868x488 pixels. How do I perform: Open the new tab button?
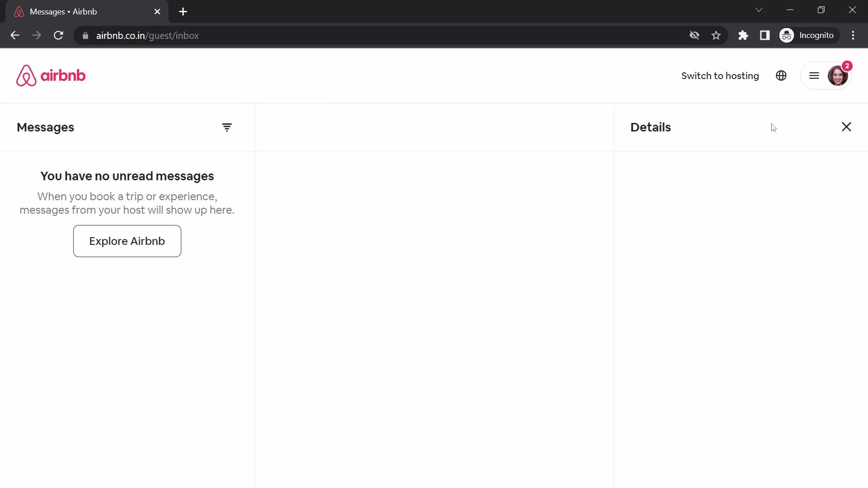[x=183, y=11]
